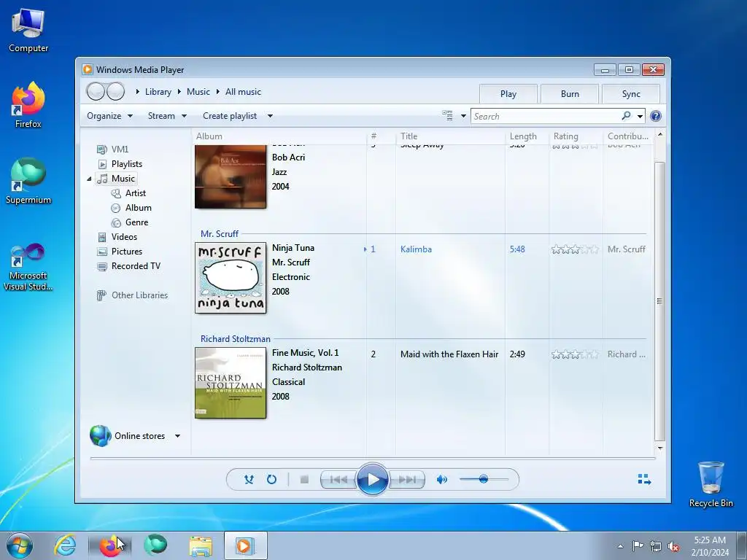Open Supermium desktop shortcut

click(28, 182)
